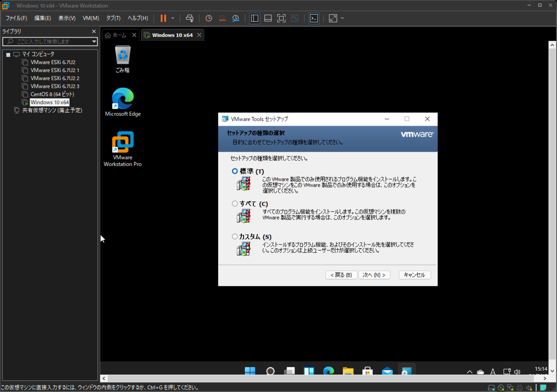The image size is (557, 392).
Task: Click the キャンセル button
Action: click(415, 275)
